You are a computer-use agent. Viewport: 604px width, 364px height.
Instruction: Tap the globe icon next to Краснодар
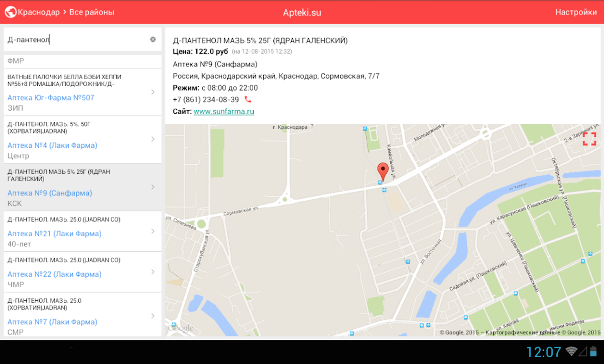[x=10, y=12]
